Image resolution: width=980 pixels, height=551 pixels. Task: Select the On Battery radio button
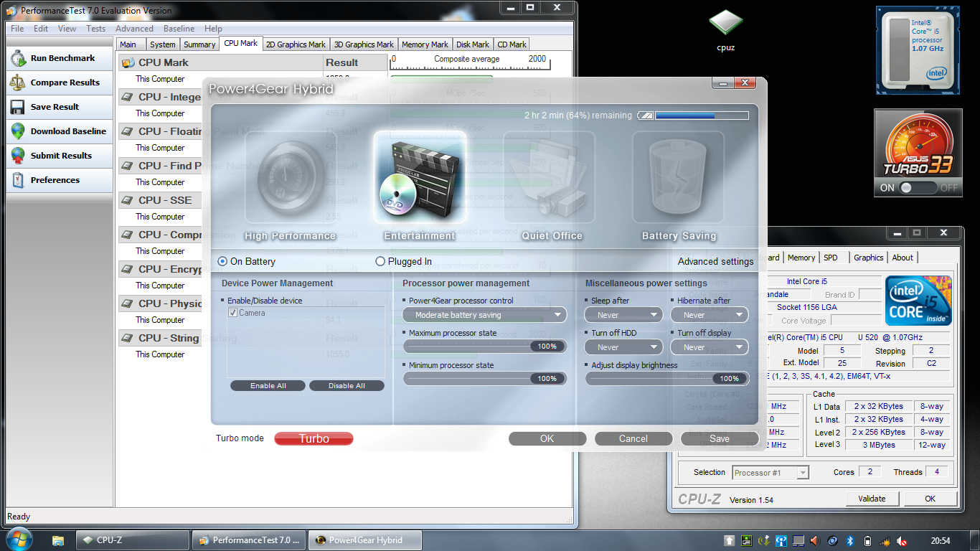(222, 262)
